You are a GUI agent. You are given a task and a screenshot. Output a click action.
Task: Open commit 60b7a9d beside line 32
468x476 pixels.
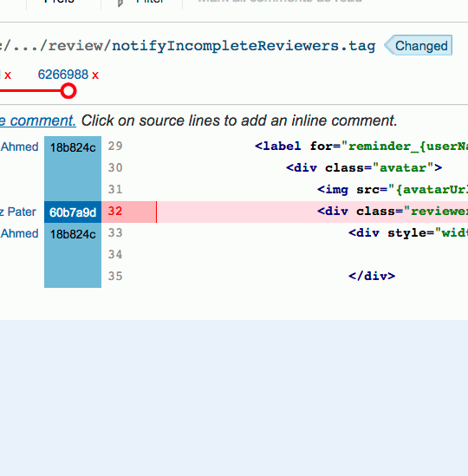pyautogui.click(x=73, y=212)
